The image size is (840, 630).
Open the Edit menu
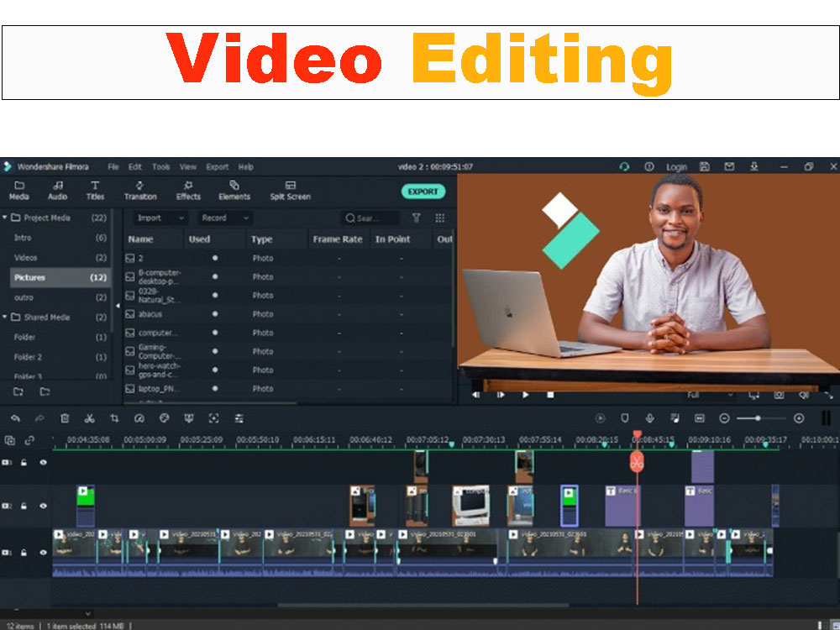coord(134,166)
